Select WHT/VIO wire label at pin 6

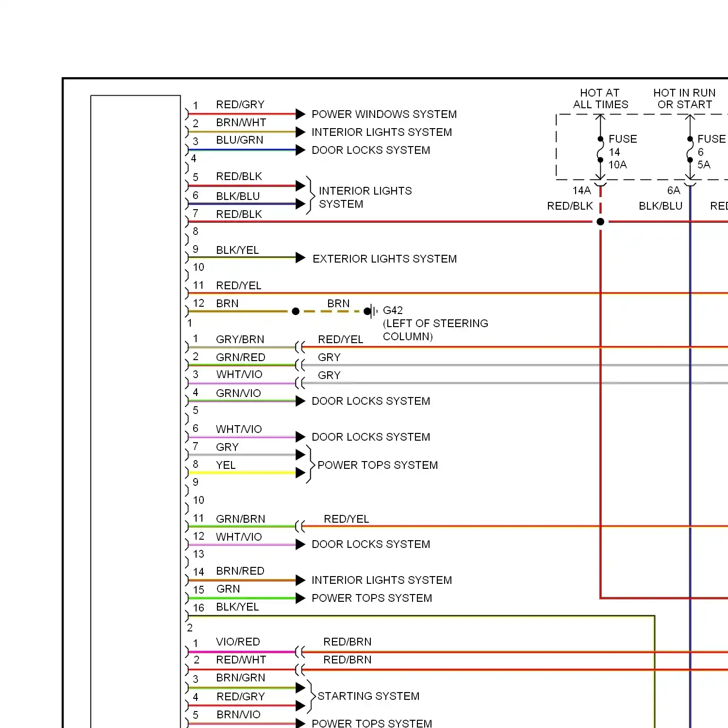pos(239,429)
